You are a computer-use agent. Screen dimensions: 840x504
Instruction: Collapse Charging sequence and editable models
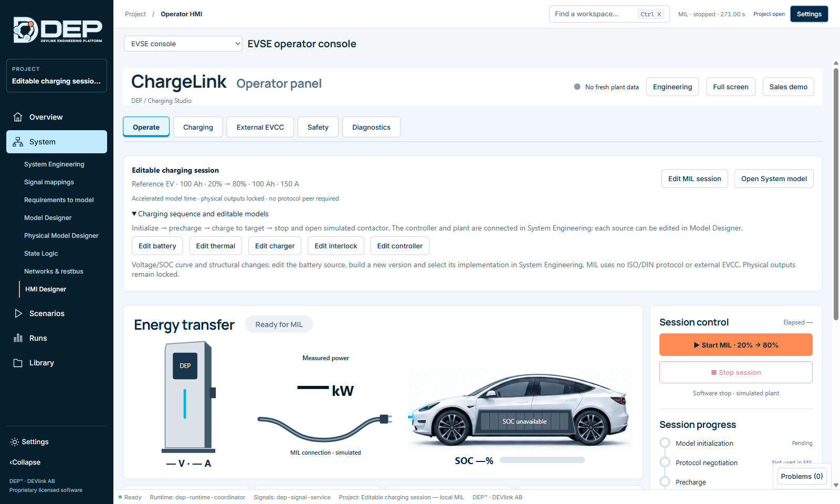pyautogui.click(x=200, y=214)
